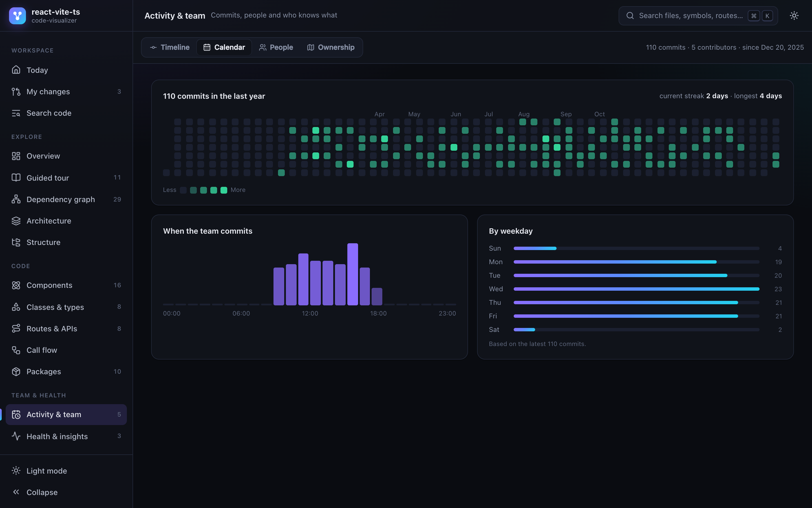This screenshot has height=508, width=812.
Task: Click the Architecture layers icon
Action: click(16, 221)
